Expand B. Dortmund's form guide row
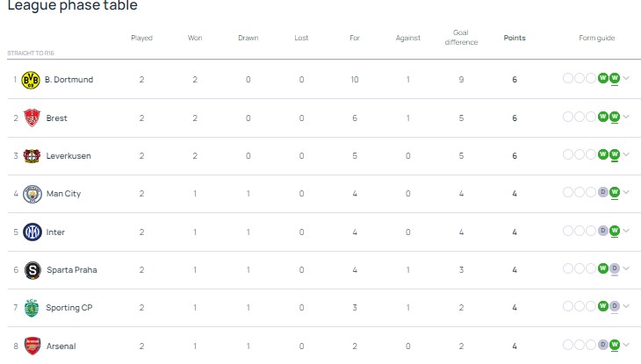The width and height of the screenshot is (641, 364). pos(627,79)
